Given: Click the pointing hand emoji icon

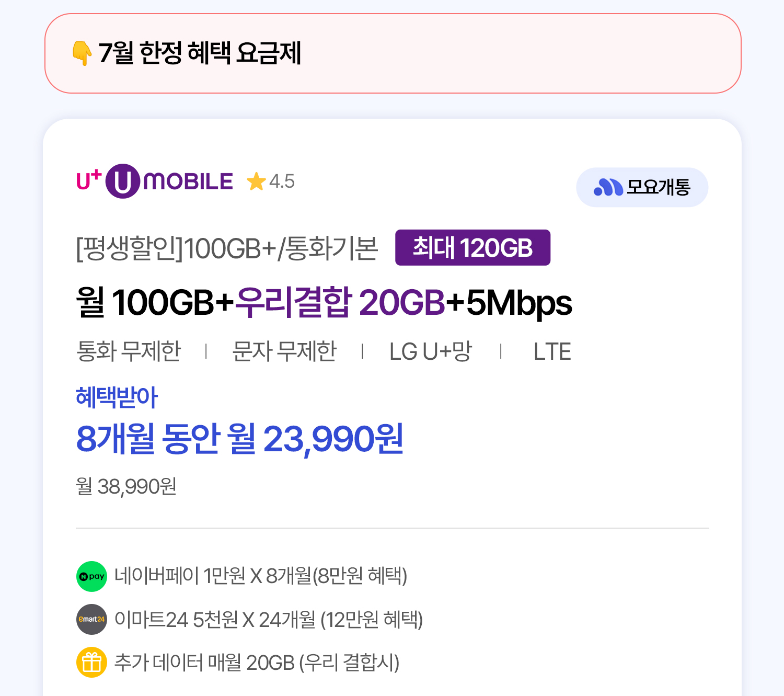Looking at the screenshot, I should 82,53.
